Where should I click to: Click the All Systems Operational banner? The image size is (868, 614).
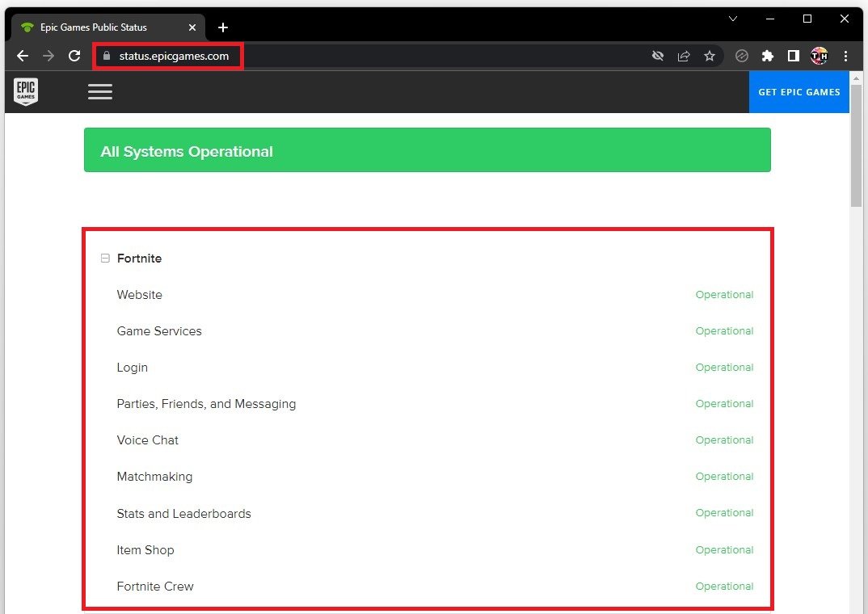[427, 150]
